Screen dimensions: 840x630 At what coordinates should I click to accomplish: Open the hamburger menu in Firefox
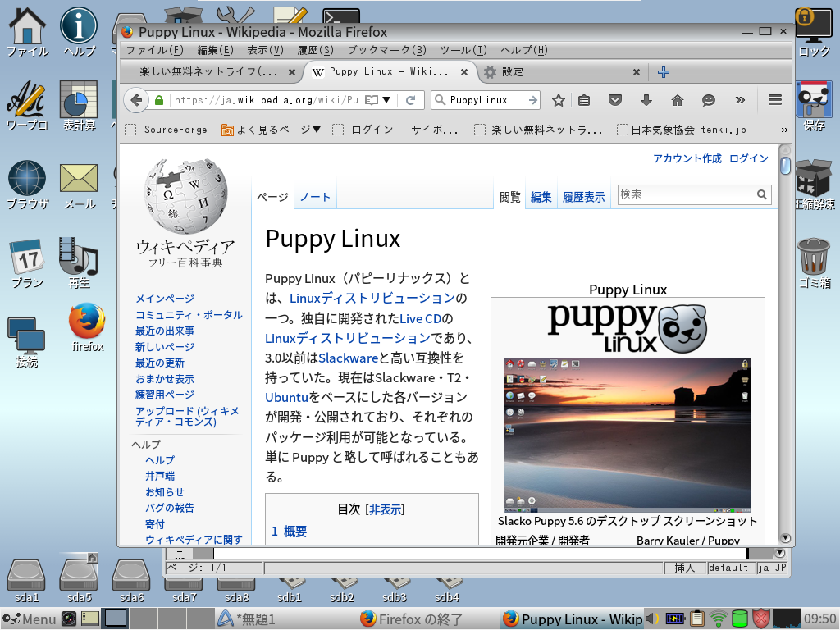(x=774, y=100)
